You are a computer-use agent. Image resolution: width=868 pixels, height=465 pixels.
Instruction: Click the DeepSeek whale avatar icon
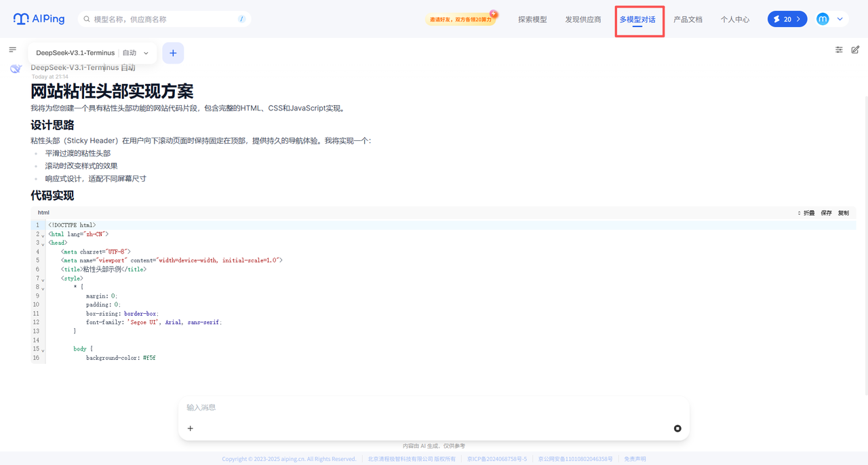(x=16, y=68)
